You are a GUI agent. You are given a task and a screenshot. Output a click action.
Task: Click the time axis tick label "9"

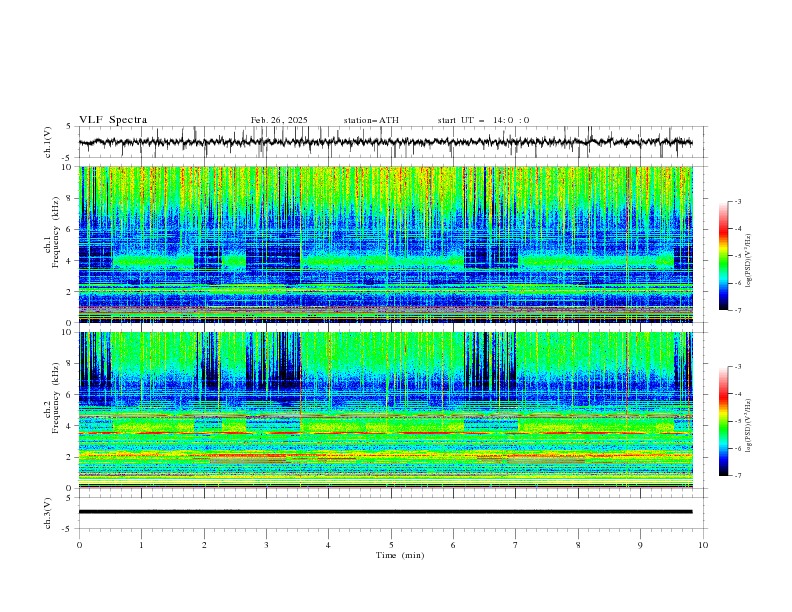(x=640, y=545)
